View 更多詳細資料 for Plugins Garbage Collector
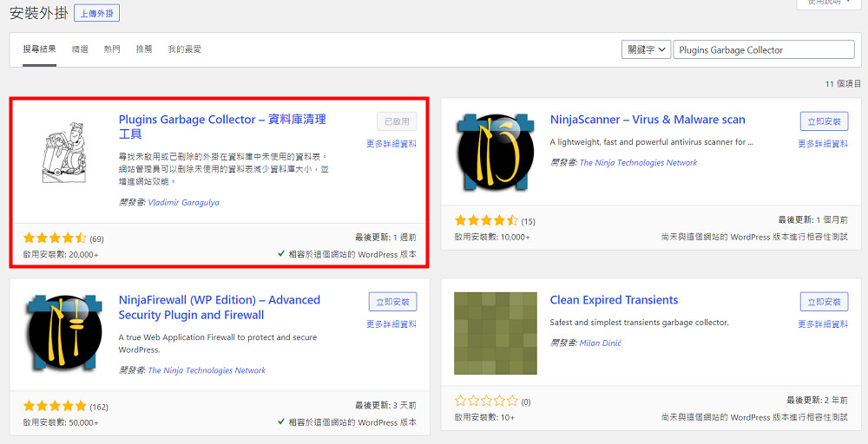 point(391,144)
